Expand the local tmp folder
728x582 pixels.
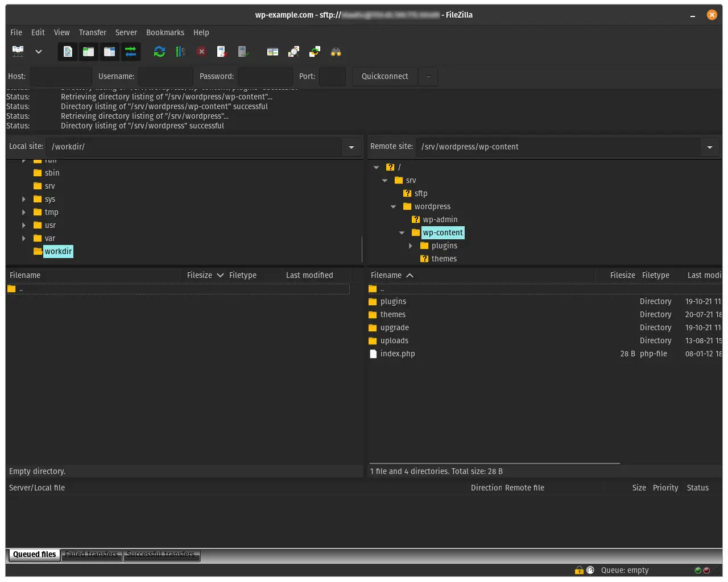(24, 212)
